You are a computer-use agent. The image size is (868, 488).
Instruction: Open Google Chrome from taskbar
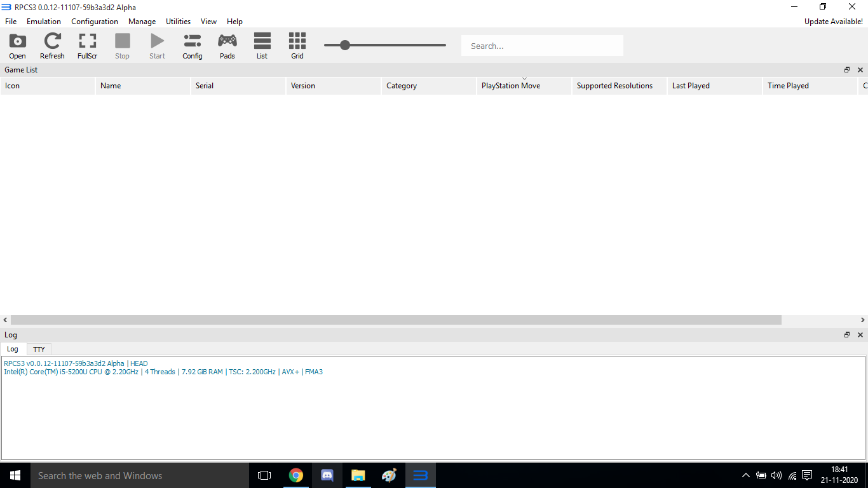click(295, 475)
